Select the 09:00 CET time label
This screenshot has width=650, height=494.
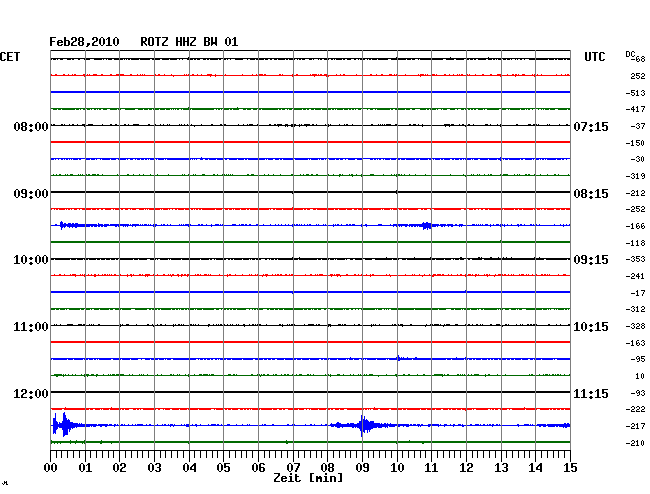tap(31, 194)
